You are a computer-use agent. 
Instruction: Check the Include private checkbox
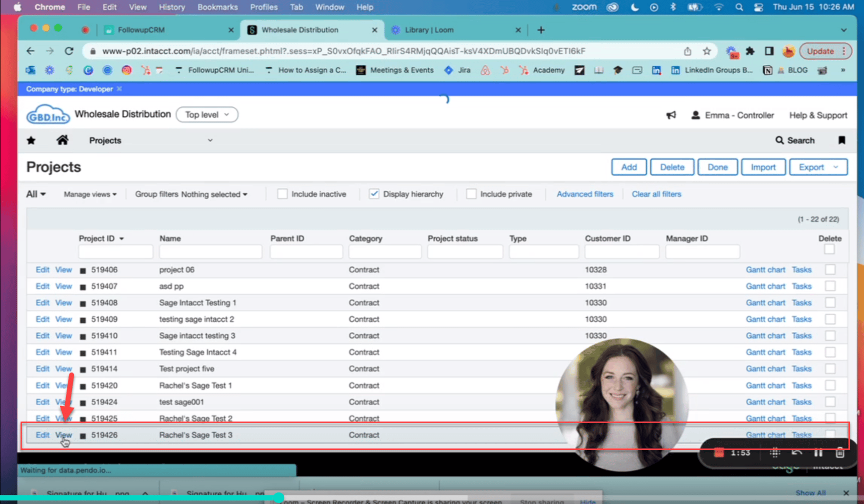coord(471,193)
